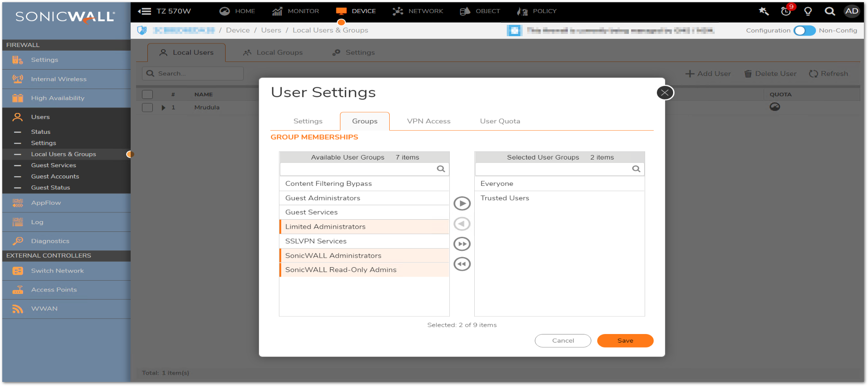Open WWAN in the sidebar
Screen dimensions: 868x386
coord(66,309)
